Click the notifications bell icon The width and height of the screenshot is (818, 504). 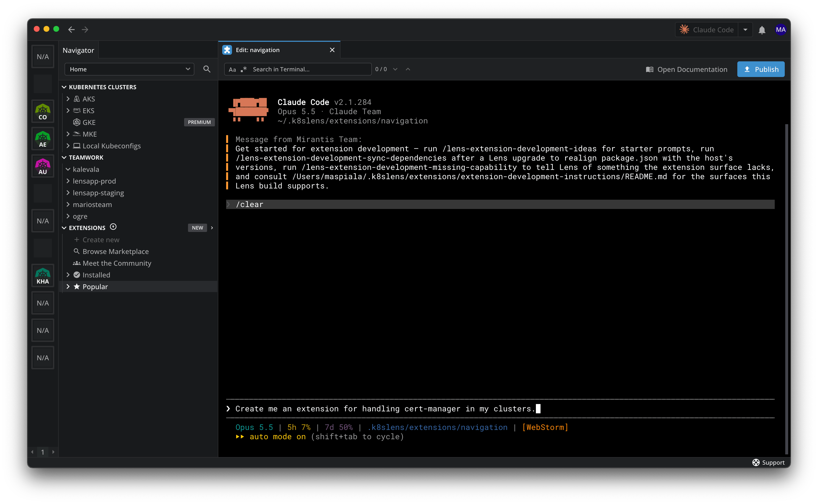click(x=762, y=30)
